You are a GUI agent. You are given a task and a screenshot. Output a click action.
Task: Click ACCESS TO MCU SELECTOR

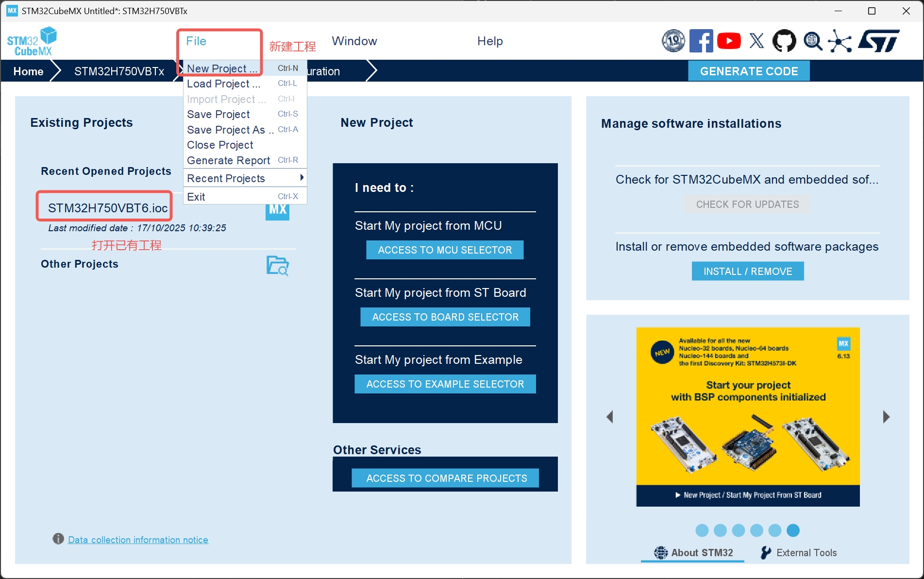pyautogui.click(x=445, y=250)
